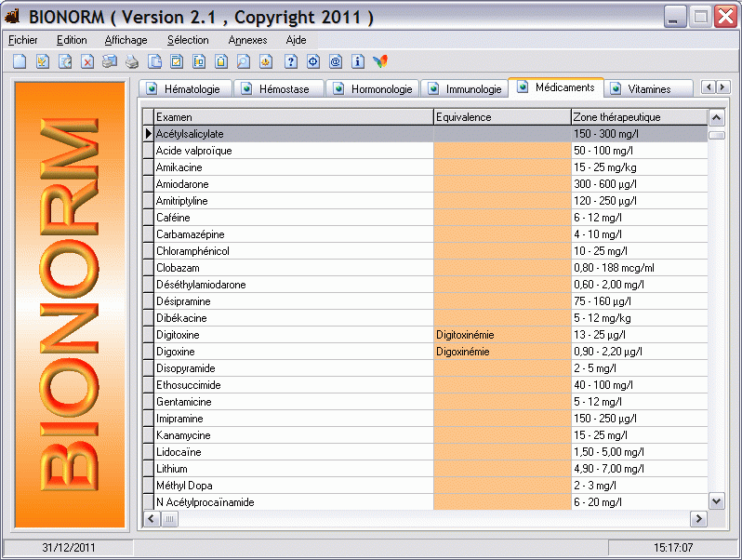Click the time 15:17:07 in status bar
The image size is (742, 560).
pos(673,548)
